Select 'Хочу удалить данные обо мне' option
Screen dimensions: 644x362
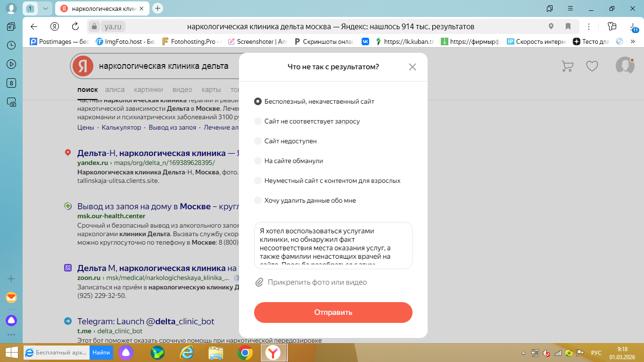coord(305,200)
